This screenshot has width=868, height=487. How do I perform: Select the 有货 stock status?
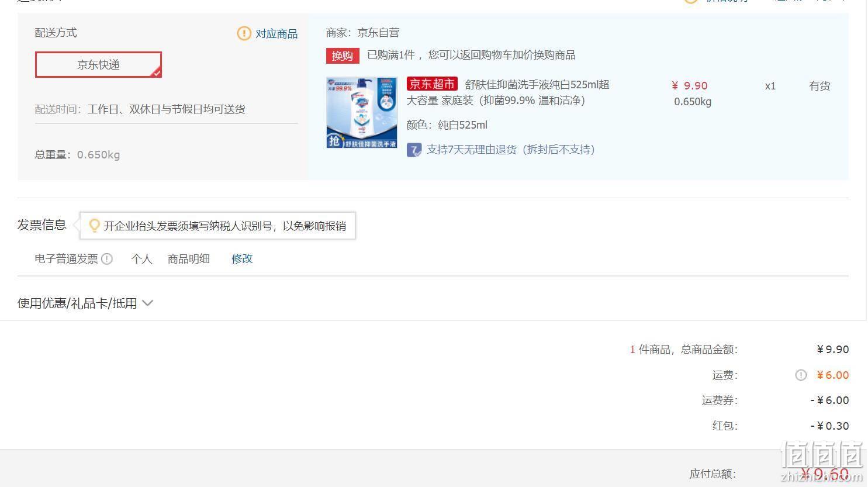(819, 86)
